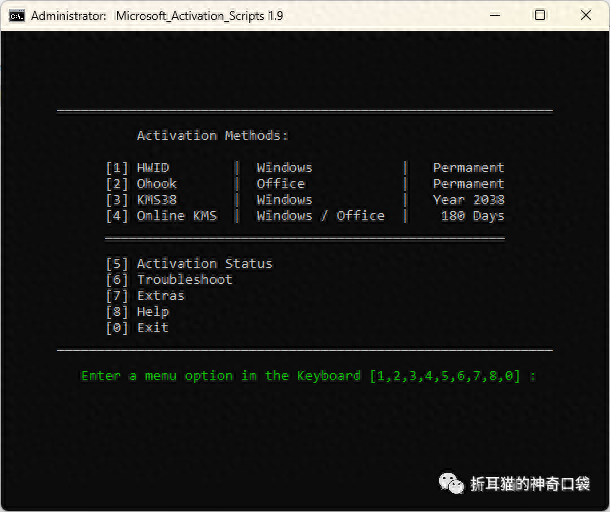Click the '[3] KMS38' menu line
The width and height of the screenshot is (610, 512).
[x=142, y=200]
